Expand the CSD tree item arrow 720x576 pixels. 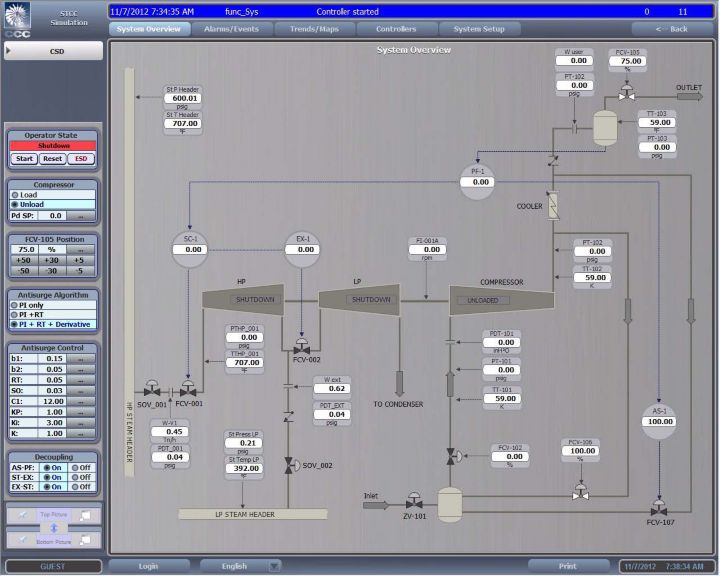pos(9,51)
